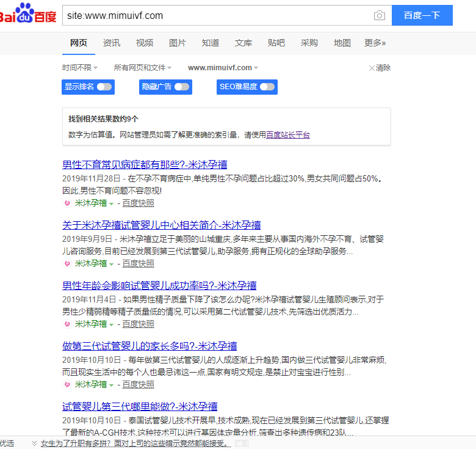Open 百度快照 for 男性年龄 result
This screenshot has width=476, height=449.
click(x=138, y=324)
